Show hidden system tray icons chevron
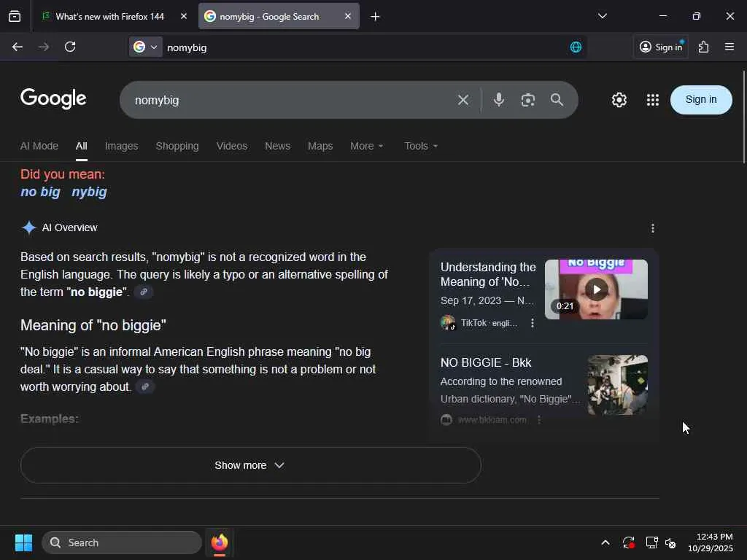The image size is (747, 560). click(x=605, y=542)
